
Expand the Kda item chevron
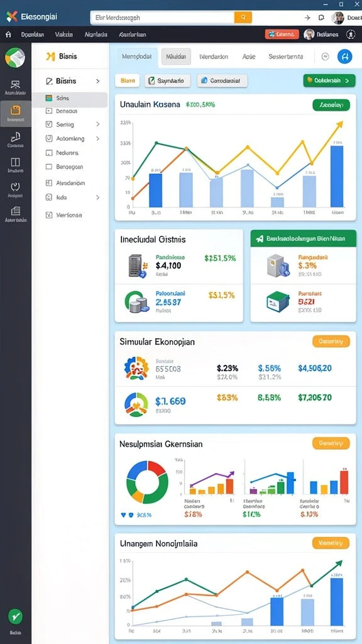point(97,197)
